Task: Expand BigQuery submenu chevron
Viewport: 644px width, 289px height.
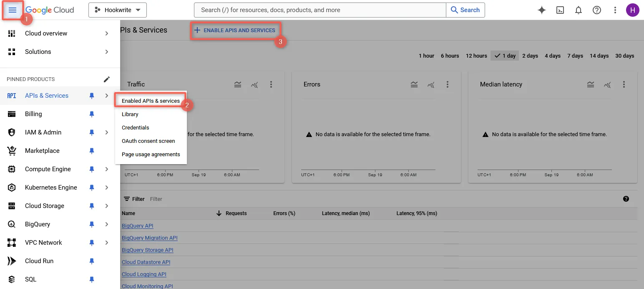Action: click(x=107, y=224)
